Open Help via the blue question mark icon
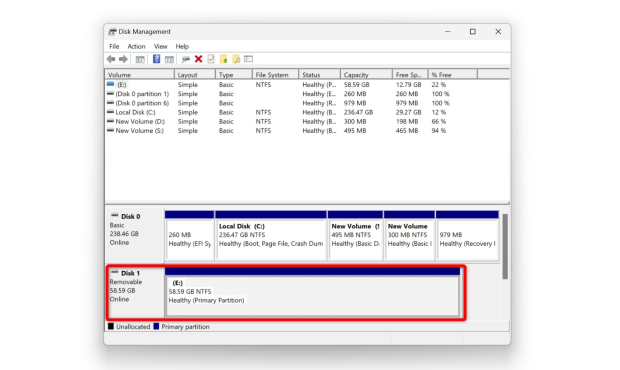The height and width of the screenshot is (370, 620). (157, 59)
